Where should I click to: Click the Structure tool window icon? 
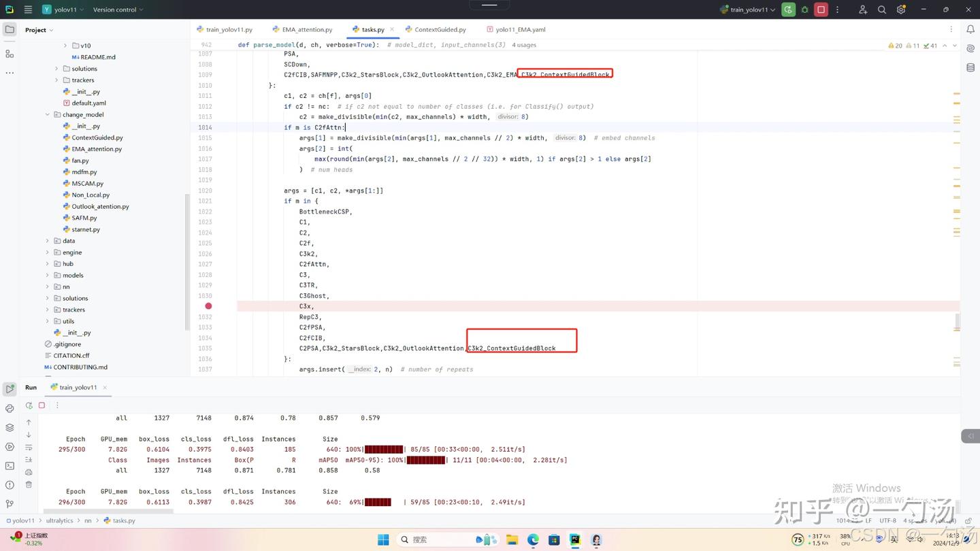click(10, 53)
